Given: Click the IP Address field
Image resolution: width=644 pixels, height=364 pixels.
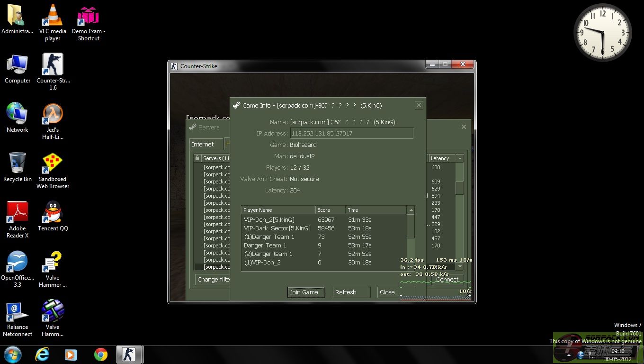Looking at the screenshot, I should click(351, 134).
